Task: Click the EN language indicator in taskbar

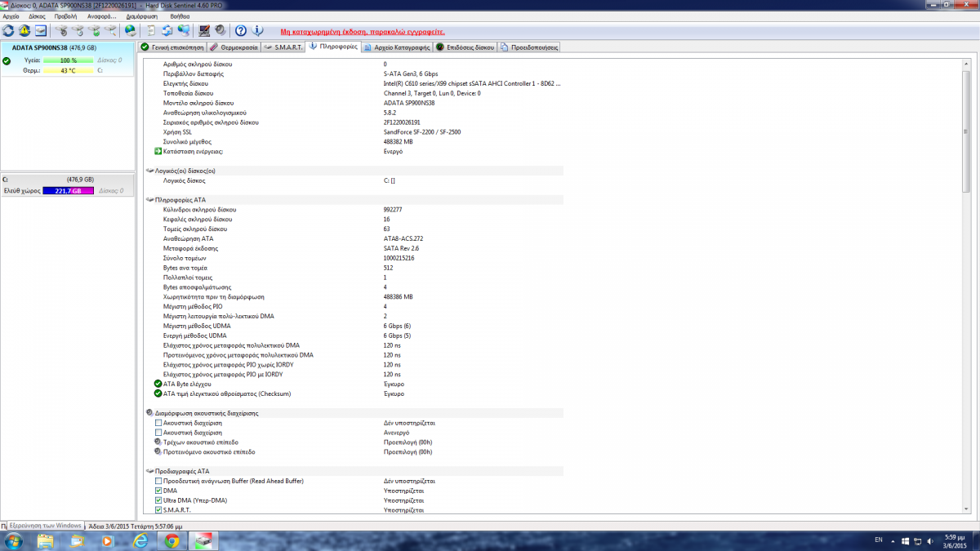Action: [x=879, y=540]
